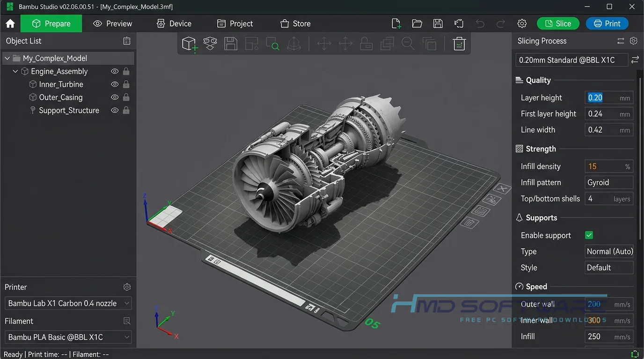This screenshot has width=644, height=359.
Task: Switch to the Prepare tab
Action: point(51,23)
